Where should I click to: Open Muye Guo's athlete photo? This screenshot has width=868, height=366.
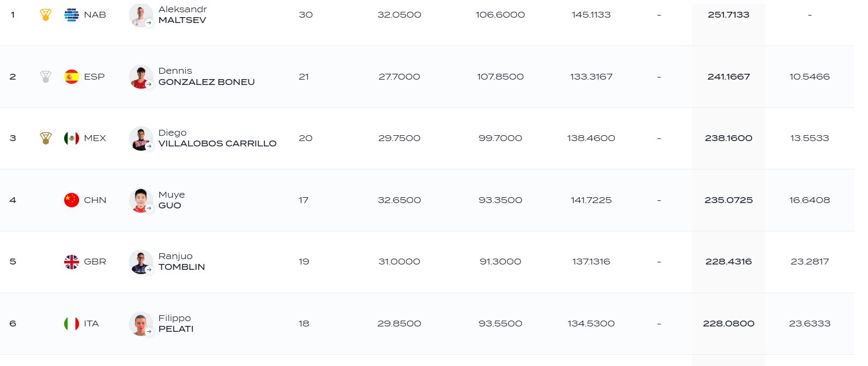[141, 200]
